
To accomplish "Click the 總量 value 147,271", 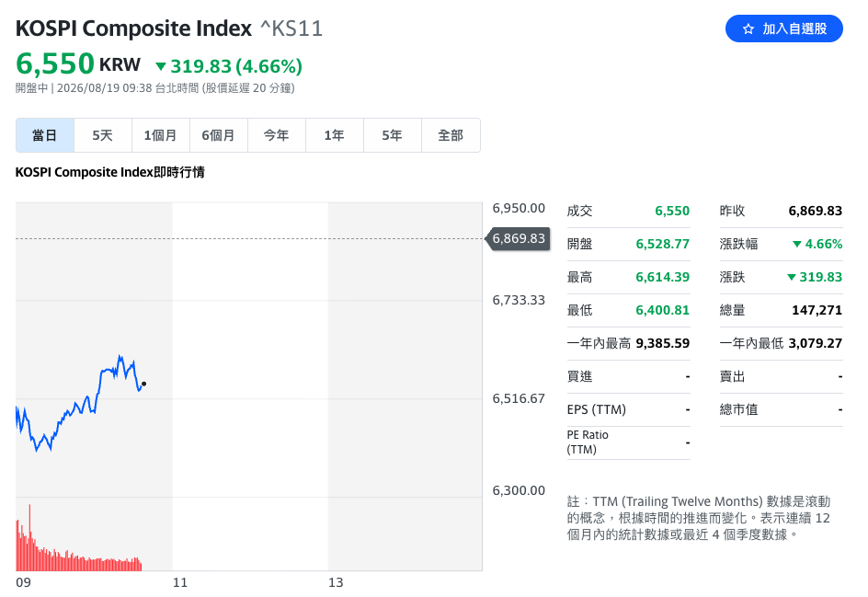I will pos(817,311).
